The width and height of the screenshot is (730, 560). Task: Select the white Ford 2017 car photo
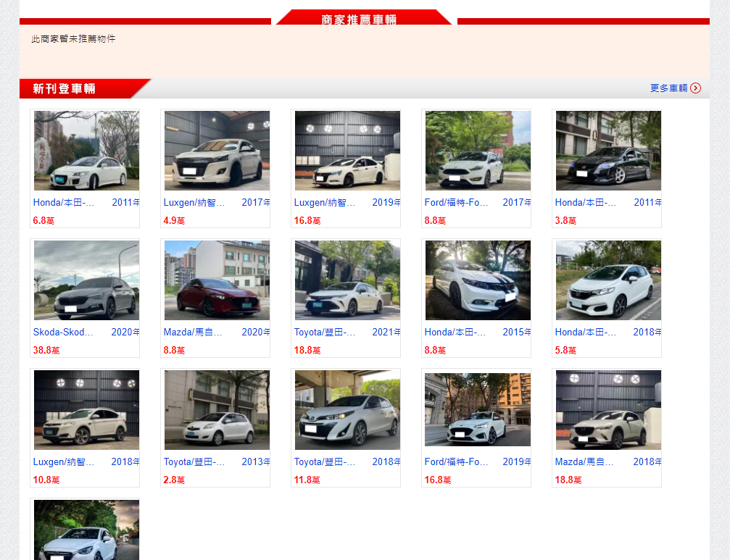[478, 151]
